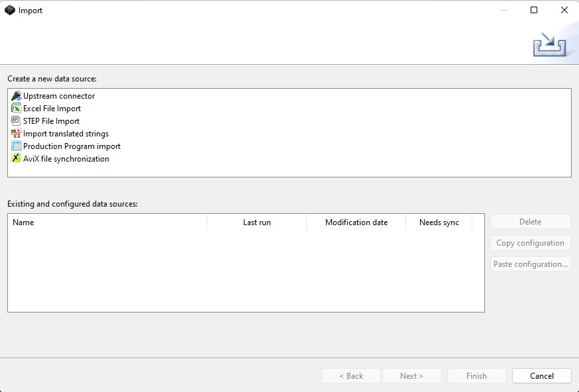Go back using the < Back button
This screenshot has height=392, width=579.
click(351, 376)
